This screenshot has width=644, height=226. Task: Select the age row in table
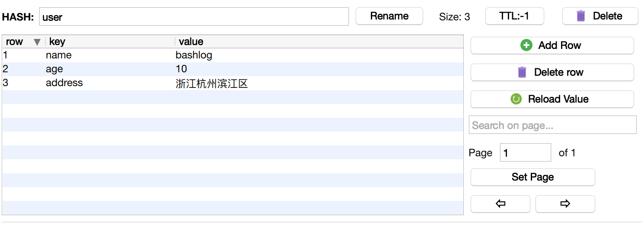tap(54, 69)
